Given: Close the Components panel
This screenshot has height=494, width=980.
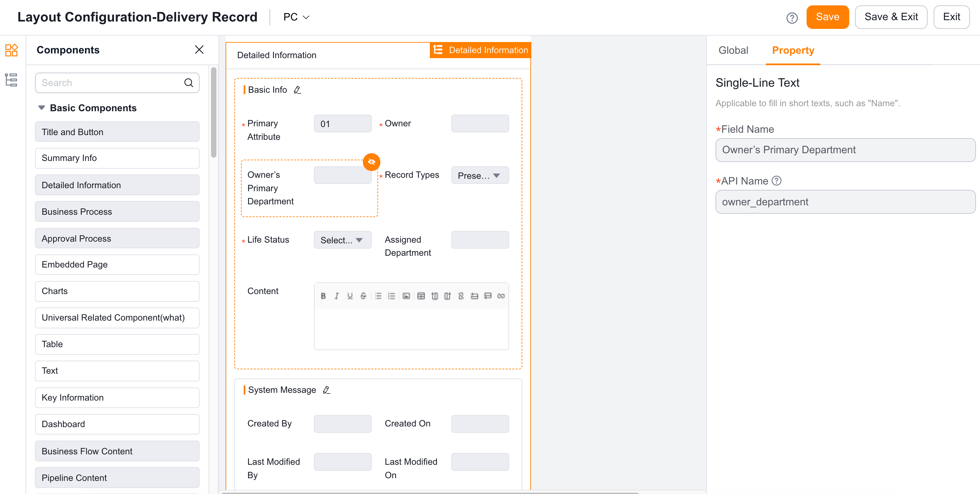Looking at the screenshot, I should 199,50.
